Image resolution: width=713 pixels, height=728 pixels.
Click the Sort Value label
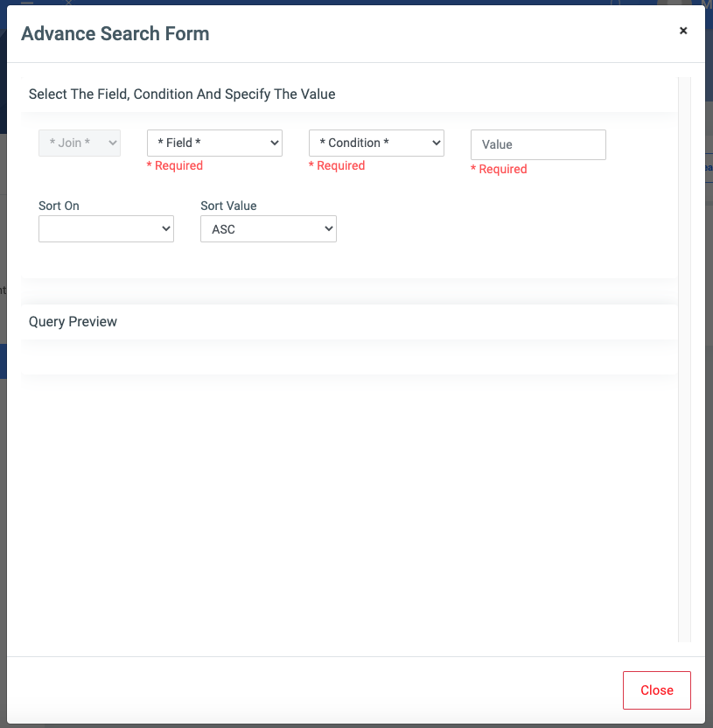click(228, 206)
